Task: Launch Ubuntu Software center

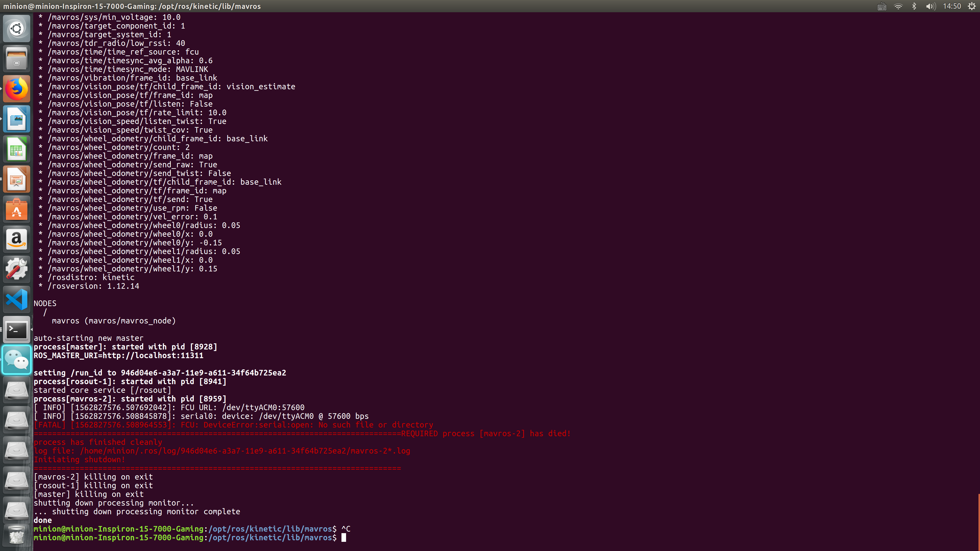Action: 16,209
